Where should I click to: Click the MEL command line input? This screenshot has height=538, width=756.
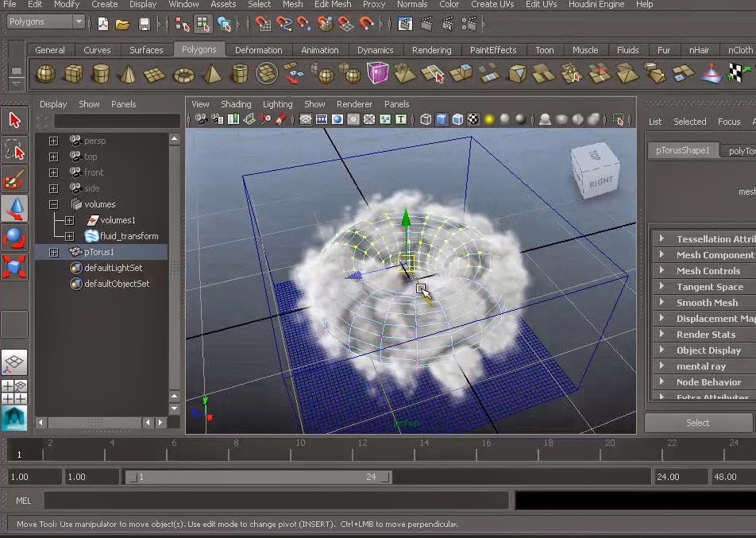pos(276,501)
